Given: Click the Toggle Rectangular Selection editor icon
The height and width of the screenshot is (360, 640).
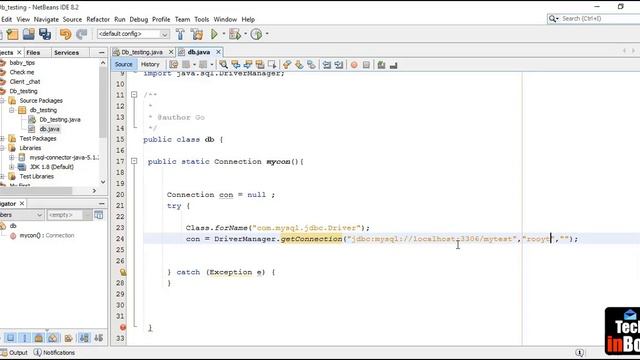Looking at the screenshot, I should coord(272,64).
